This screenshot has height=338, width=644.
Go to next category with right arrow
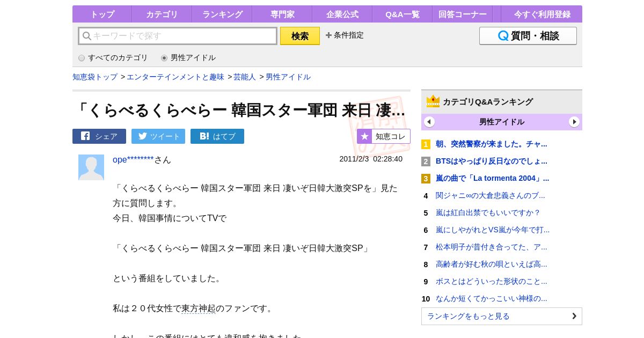pos(574,122)
